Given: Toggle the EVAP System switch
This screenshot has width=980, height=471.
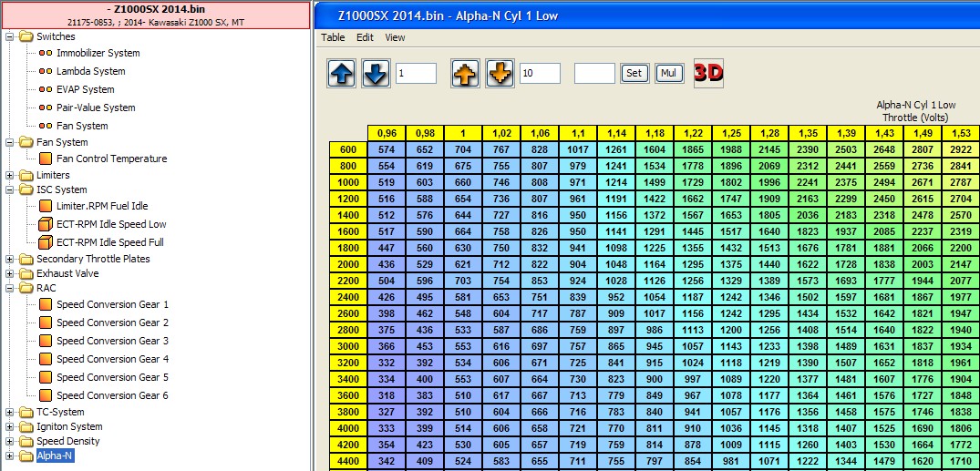Looking at the screenshot, I should point(45,89).
